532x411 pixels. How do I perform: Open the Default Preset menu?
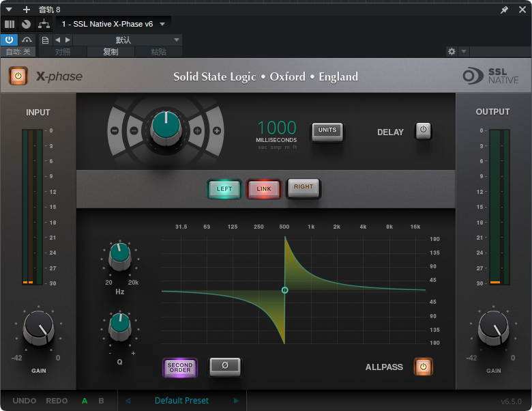pos(181,401)
